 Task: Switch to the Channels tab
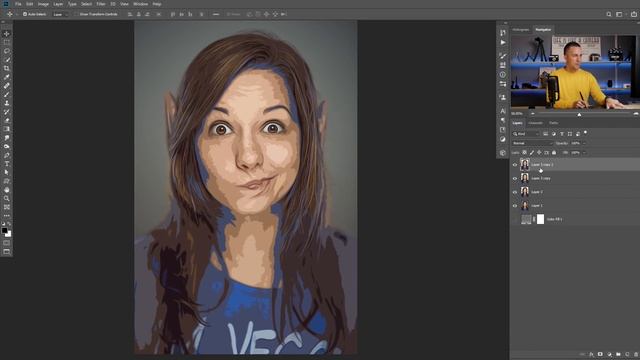(x=536, y=123)
